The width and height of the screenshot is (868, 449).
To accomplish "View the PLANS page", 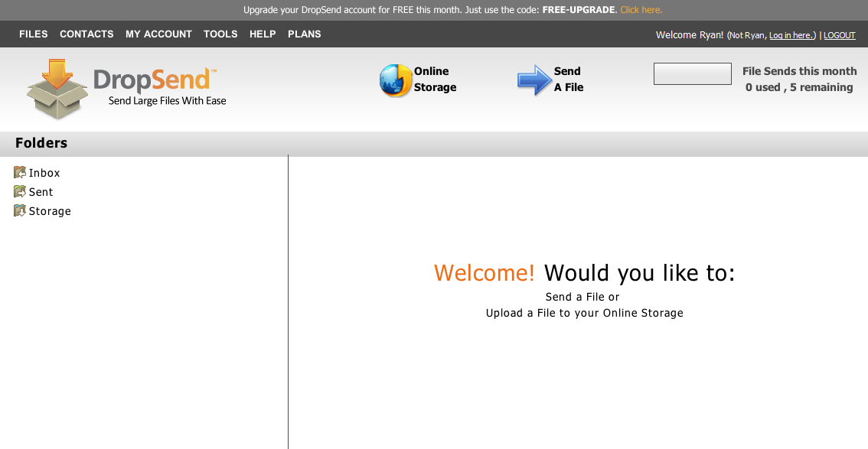I will [x=305, y=34].
